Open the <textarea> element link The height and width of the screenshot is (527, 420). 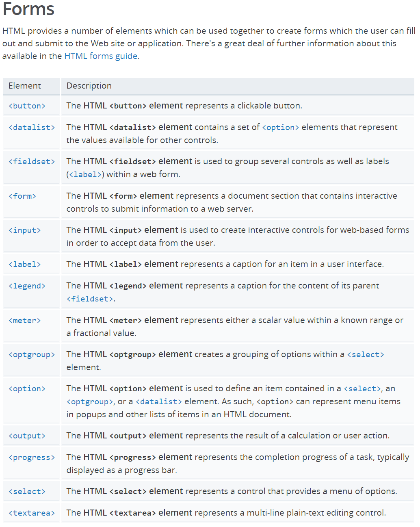click(x=32, y=513)
